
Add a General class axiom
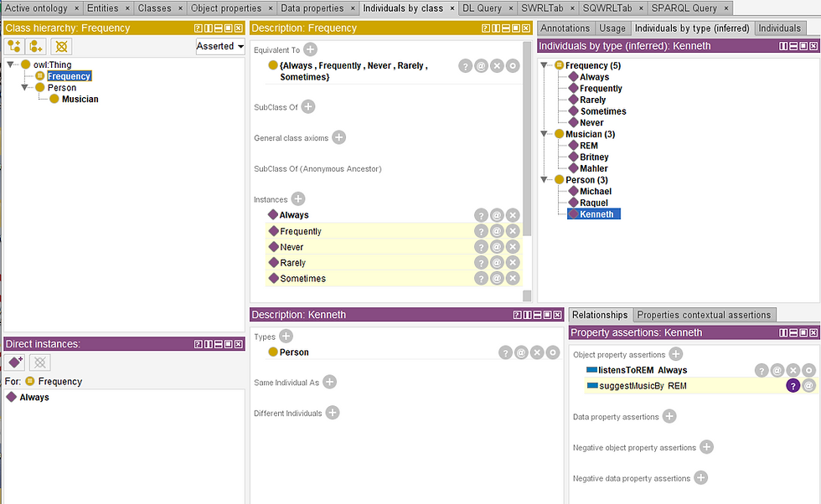(339, 137)
